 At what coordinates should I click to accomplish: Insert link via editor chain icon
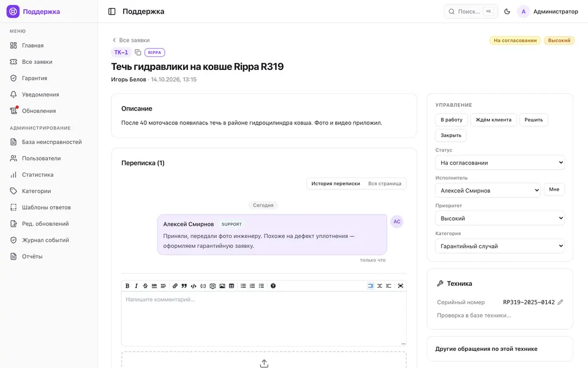(x=175, y=286)
